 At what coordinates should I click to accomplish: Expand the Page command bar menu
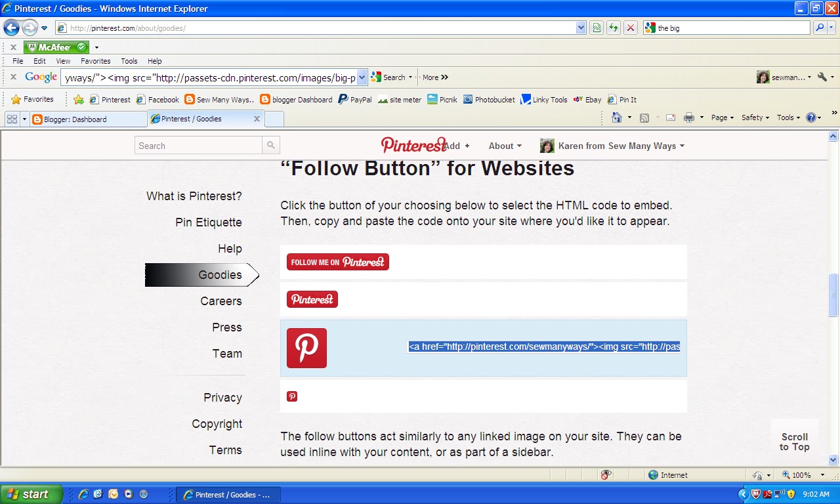[x=723, y=117]
